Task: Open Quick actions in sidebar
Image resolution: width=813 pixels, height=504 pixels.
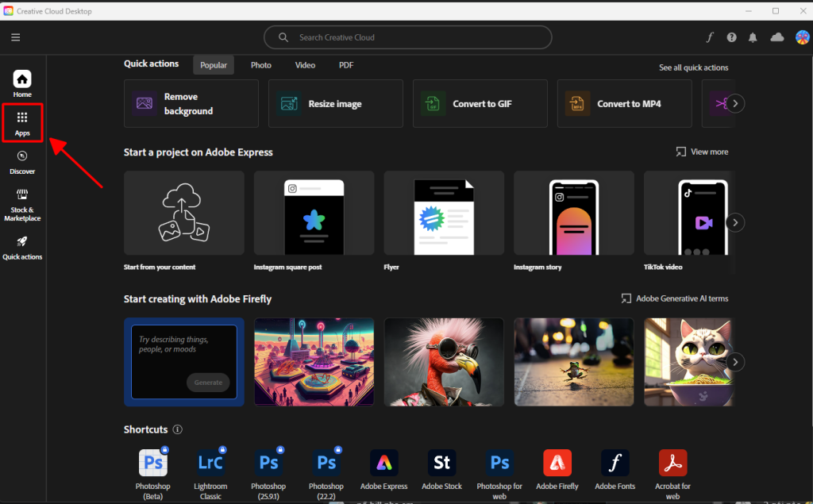Action: coord(21,248)
